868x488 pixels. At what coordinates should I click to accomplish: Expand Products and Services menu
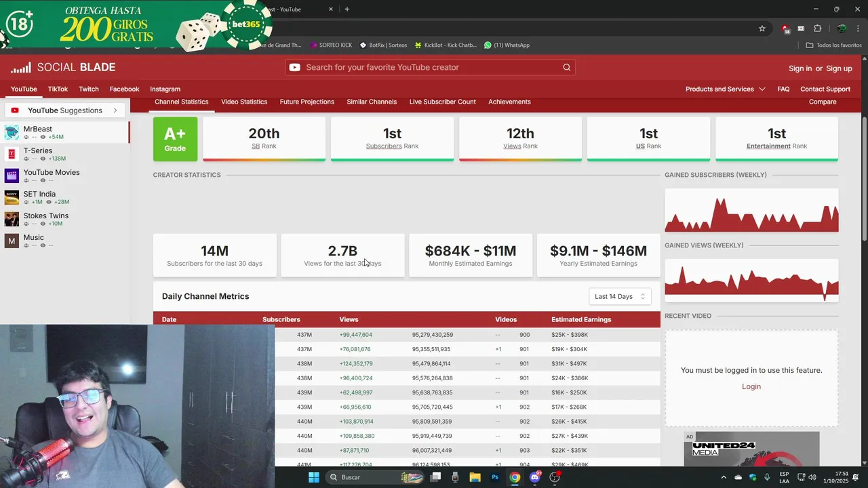coord(726,89)
